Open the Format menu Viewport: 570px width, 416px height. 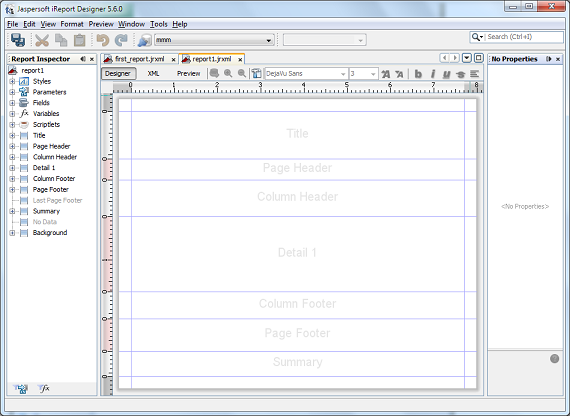tap(72, 24)
